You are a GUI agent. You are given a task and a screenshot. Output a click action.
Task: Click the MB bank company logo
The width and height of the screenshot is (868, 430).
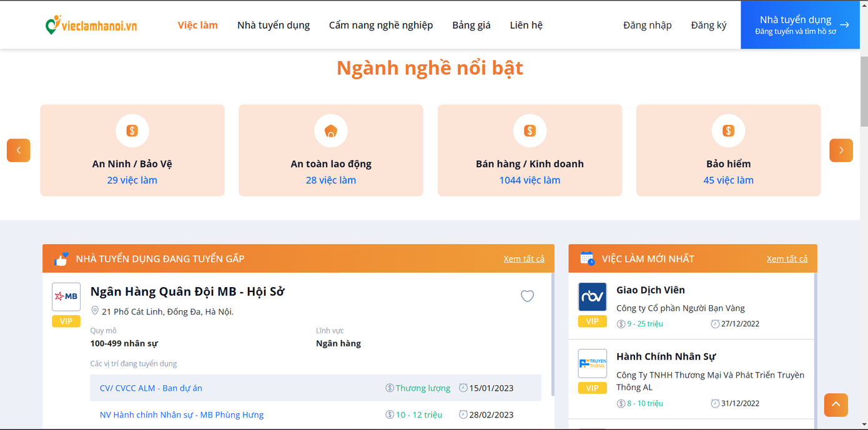[x=66, y=296]
